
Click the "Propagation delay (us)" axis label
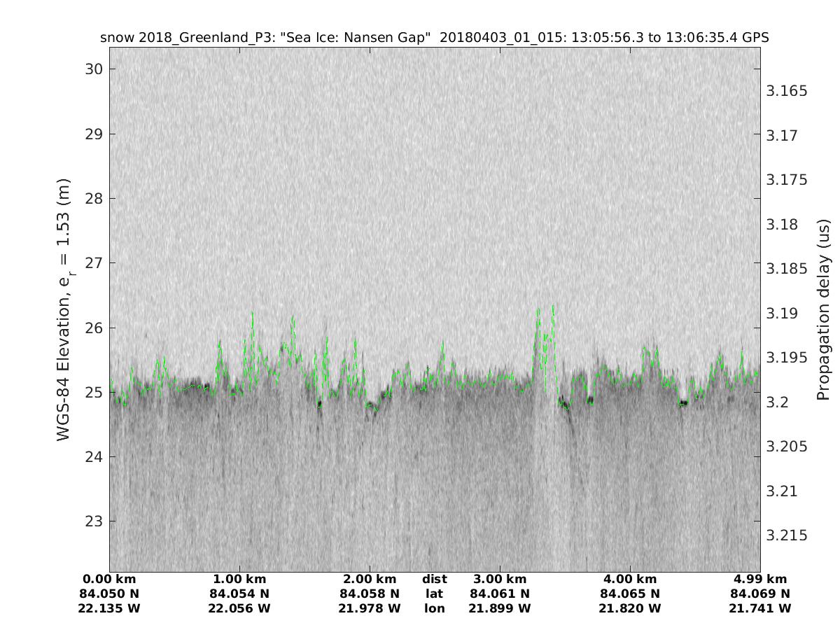(x=823, y=309)
